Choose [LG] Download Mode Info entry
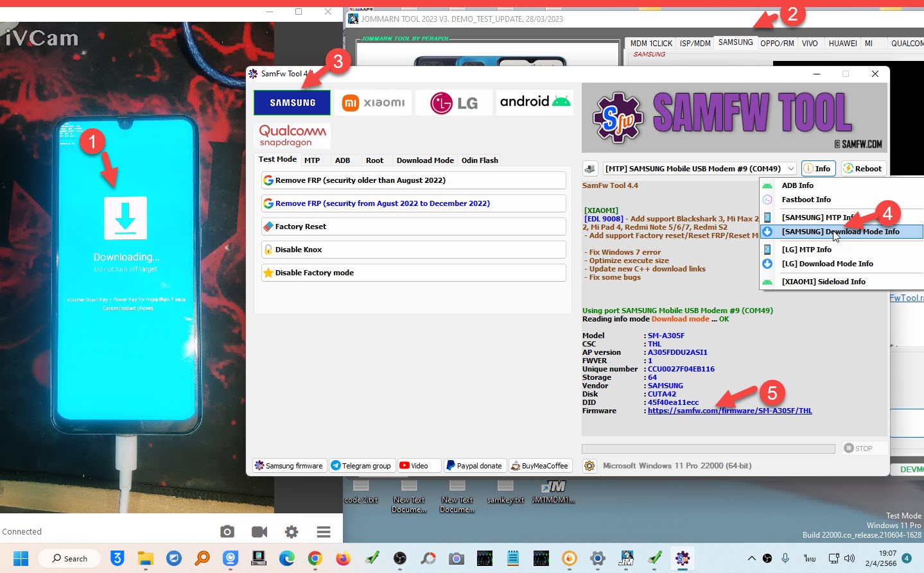 coord(842,264)
